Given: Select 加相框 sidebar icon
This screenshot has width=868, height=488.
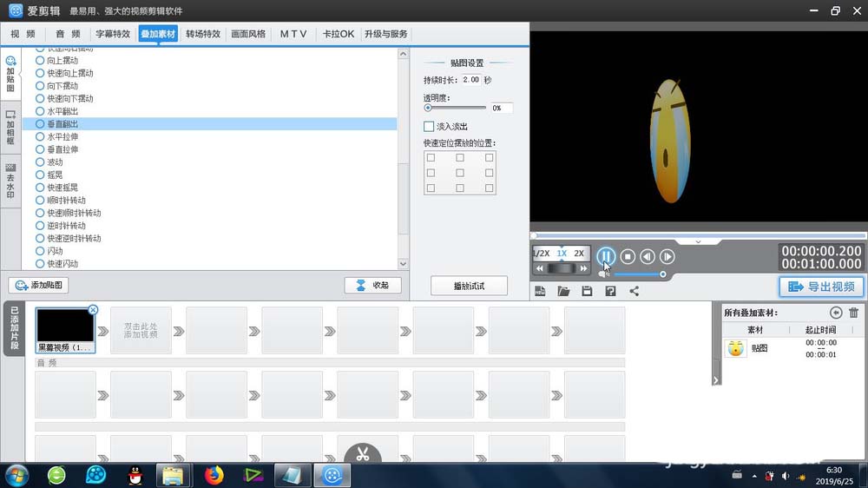Looking at the screenshot, I should [x=10, y=128].
